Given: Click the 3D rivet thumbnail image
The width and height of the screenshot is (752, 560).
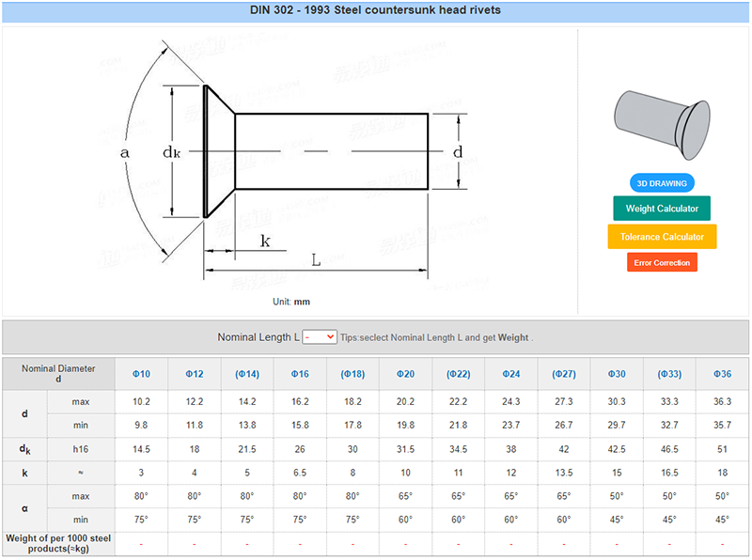Looking at the screenshot, I should 662,125.
